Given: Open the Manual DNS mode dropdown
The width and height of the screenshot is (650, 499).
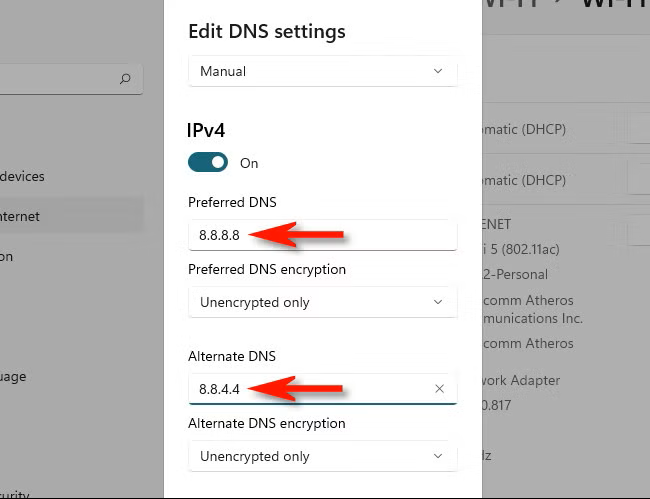Looking at the screenshot, I should [322, 71].
